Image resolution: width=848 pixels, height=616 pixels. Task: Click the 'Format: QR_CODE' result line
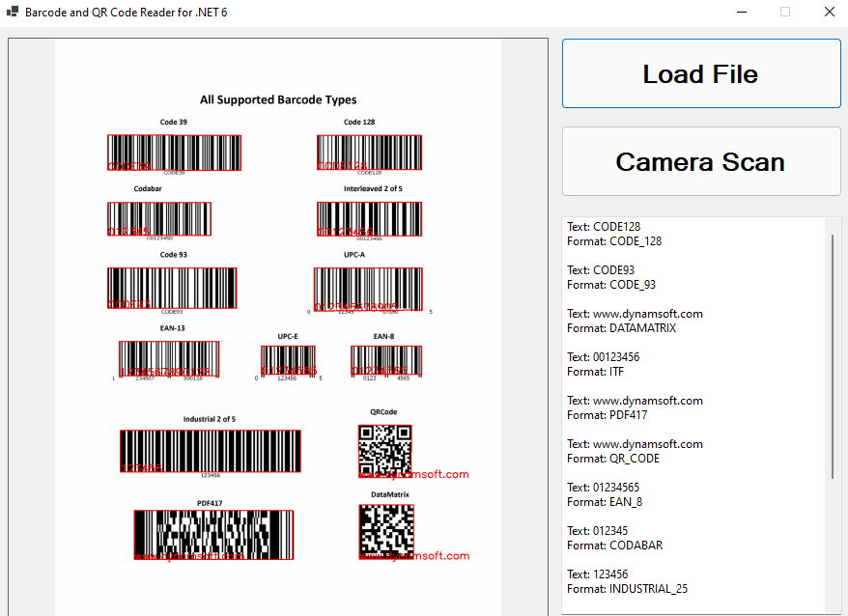pyautogui.click(x=613, y=459)
